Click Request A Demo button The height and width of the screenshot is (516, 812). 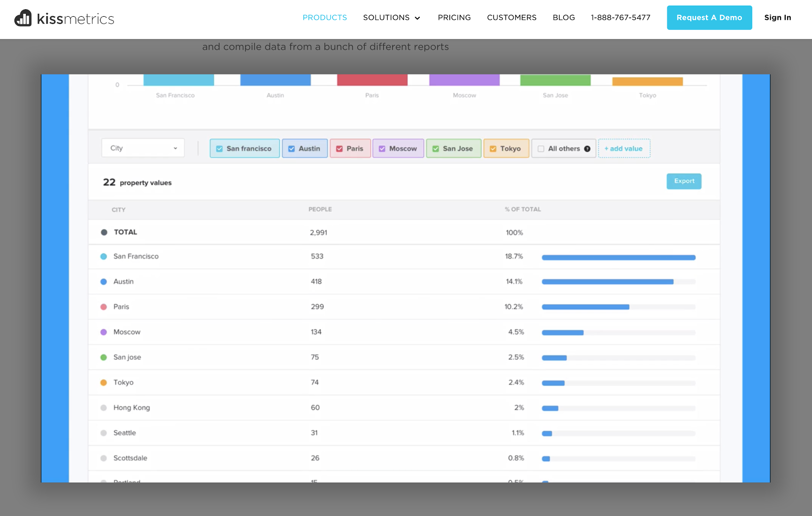point(709,18)
